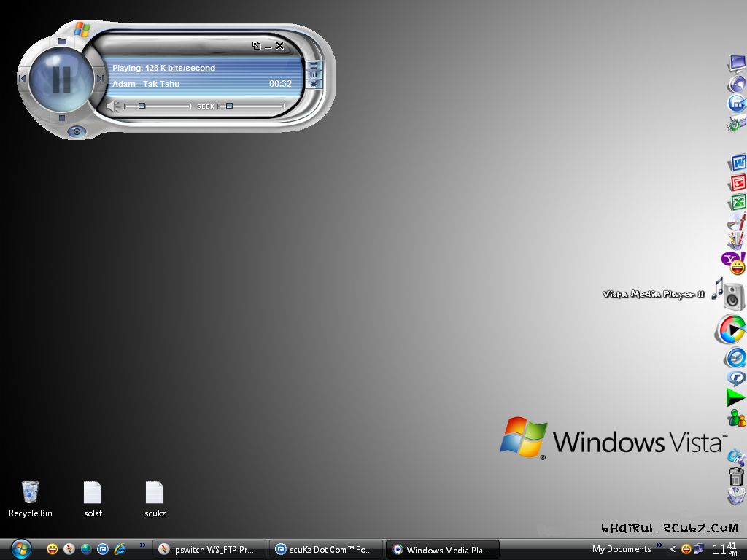The width and height of the screenshot is (747, 560).
Task: Show the playlist using the player's side button
Action: pos(314,66)
